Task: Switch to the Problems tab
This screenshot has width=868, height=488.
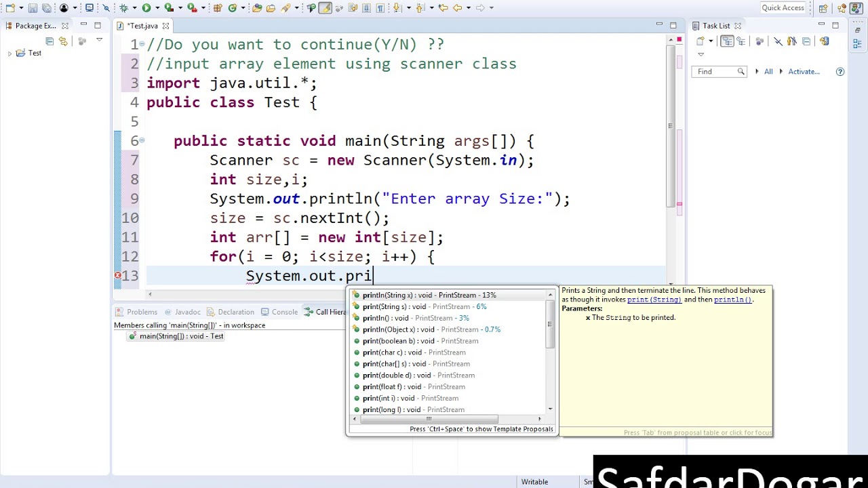Action: click(136, 312)
